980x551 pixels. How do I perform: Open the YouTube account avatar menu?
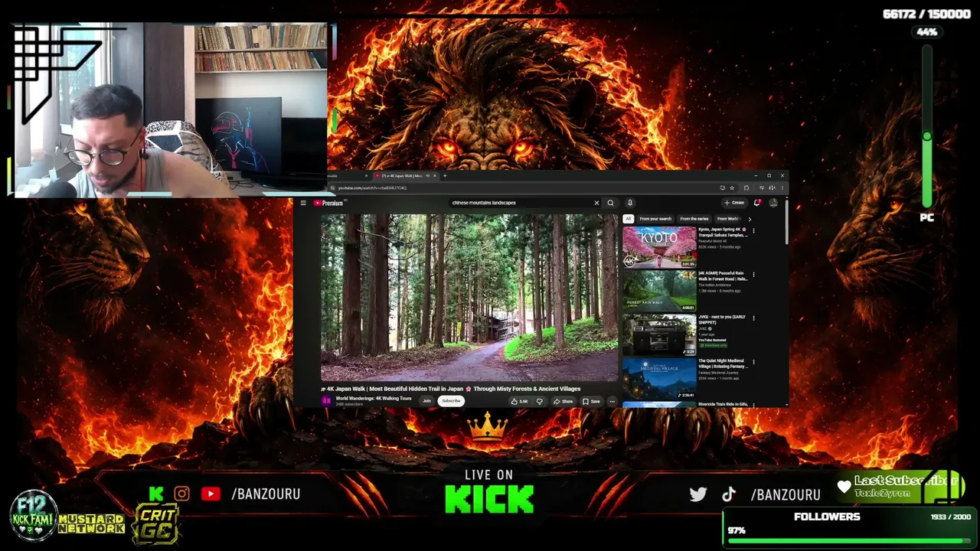click(x=773, y=203)
